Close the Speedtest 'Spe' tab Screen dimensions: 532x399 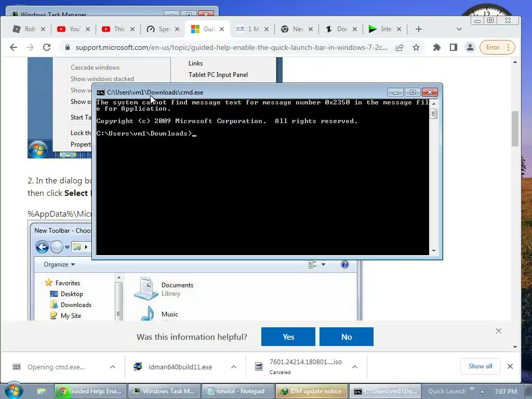(x=177, y=29)
